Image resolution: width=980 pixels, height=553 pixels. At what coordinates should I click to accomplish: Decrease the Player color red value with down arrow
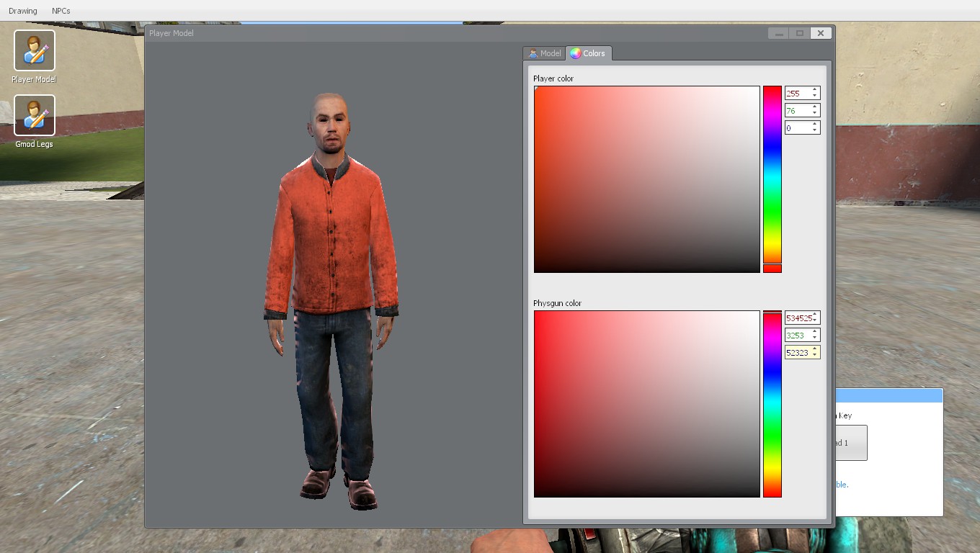pyautogui.click(x=815, y=96)
